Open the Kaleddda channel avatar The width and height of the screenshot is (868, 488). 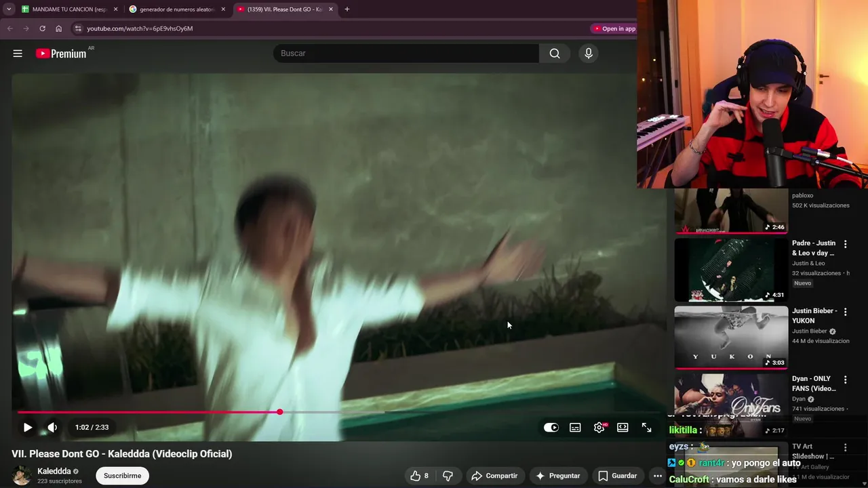(x=22, y=476)
